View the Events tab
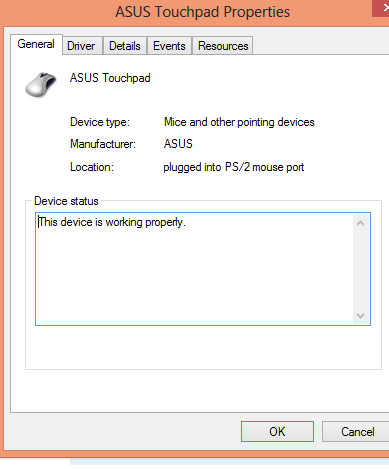Image resolution: width=389 pixels, height=469 pixels. pos(169,46)
